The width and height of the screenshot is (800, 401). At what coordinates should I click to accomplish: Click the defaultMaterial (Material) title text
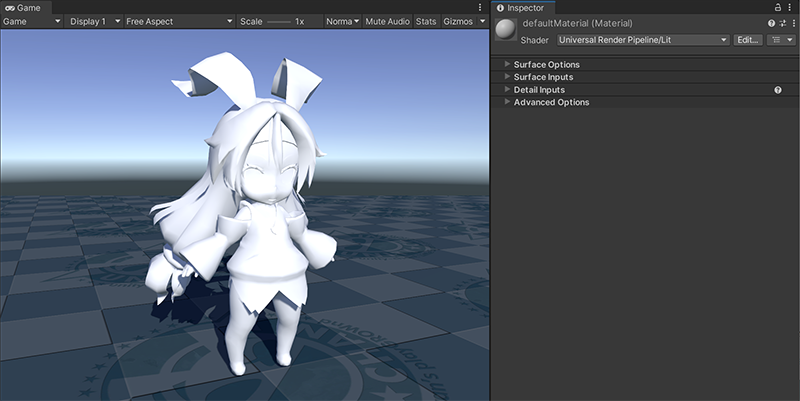click(x=578, y=23)
